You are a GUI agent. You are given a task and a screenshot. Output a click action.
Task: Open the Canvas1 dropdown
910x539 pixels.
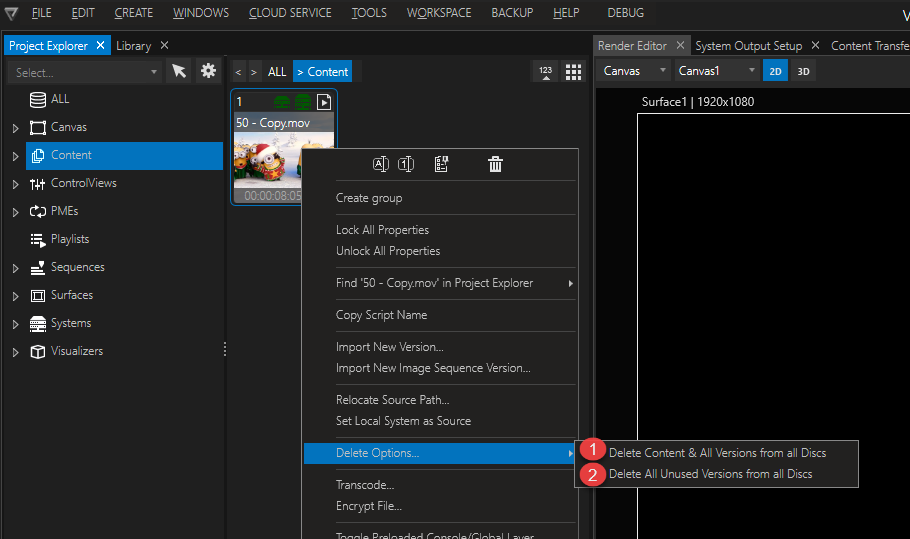(717, 71)
